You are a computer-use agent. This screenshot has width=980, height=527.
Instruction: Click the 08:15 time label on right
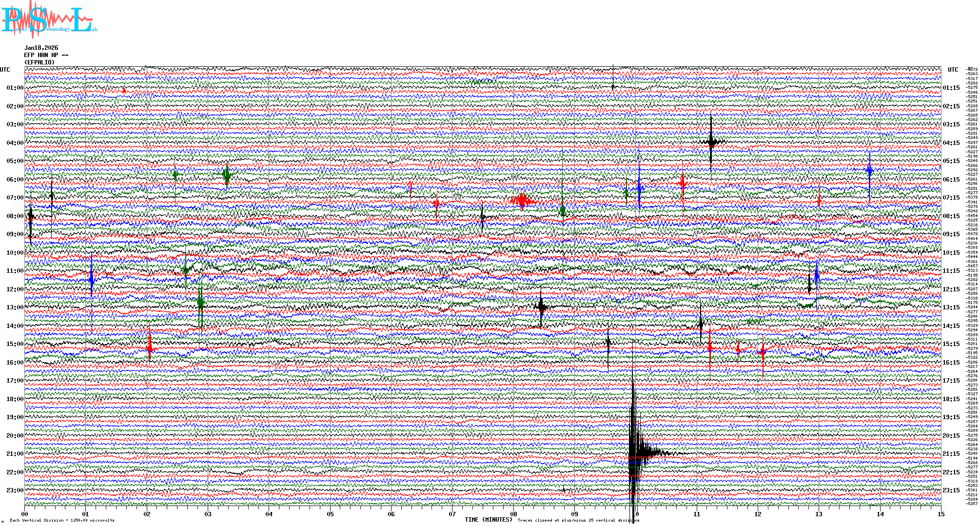[951, 216]
